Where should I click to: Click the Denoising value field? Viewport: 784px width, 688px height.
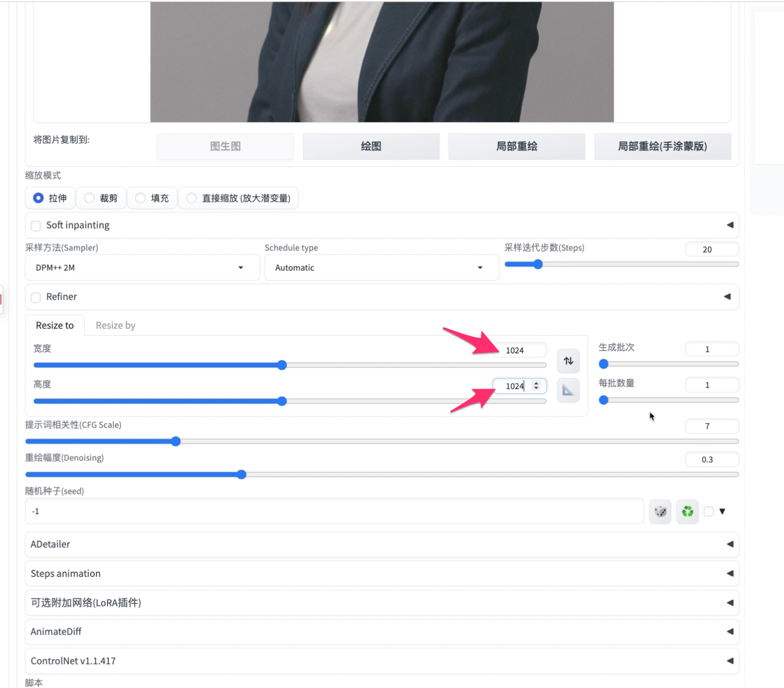point(712,459)
